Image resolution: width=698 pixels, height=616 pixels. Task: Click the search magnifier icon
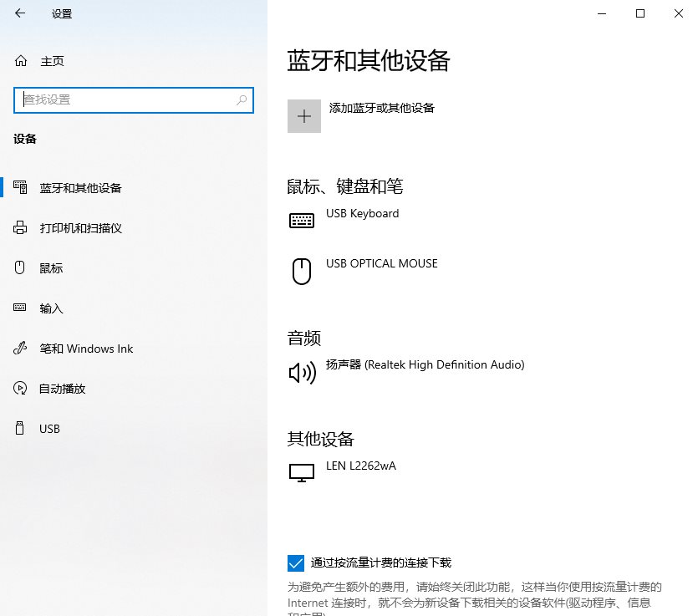(242, 100)
